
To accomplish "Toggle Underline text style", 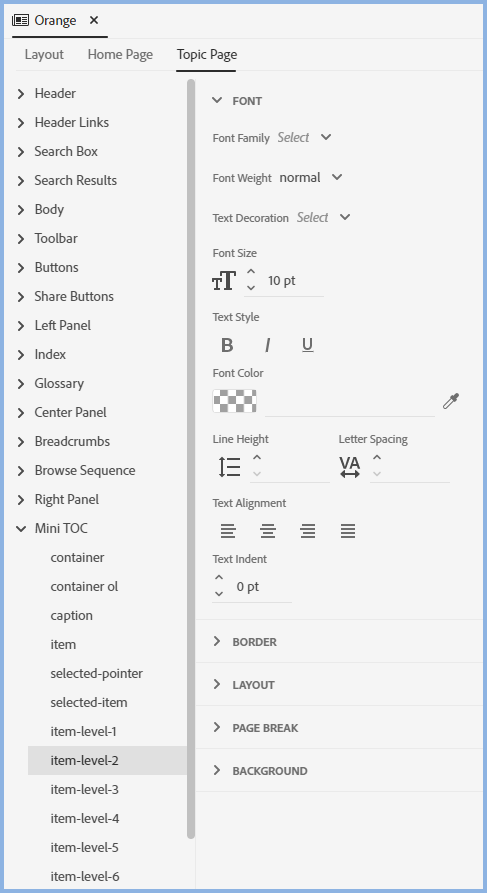I will click(308, 345).
